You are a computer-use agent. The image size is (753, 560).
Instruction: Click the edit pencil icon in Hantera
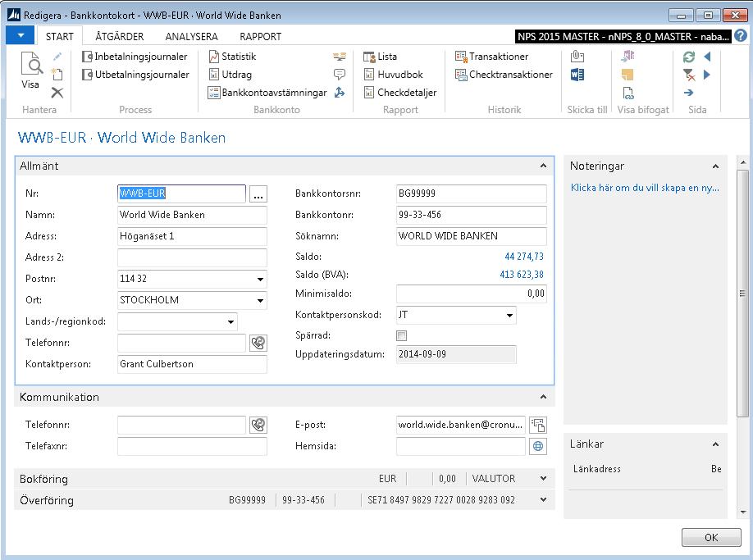click(x=57, y=57)
